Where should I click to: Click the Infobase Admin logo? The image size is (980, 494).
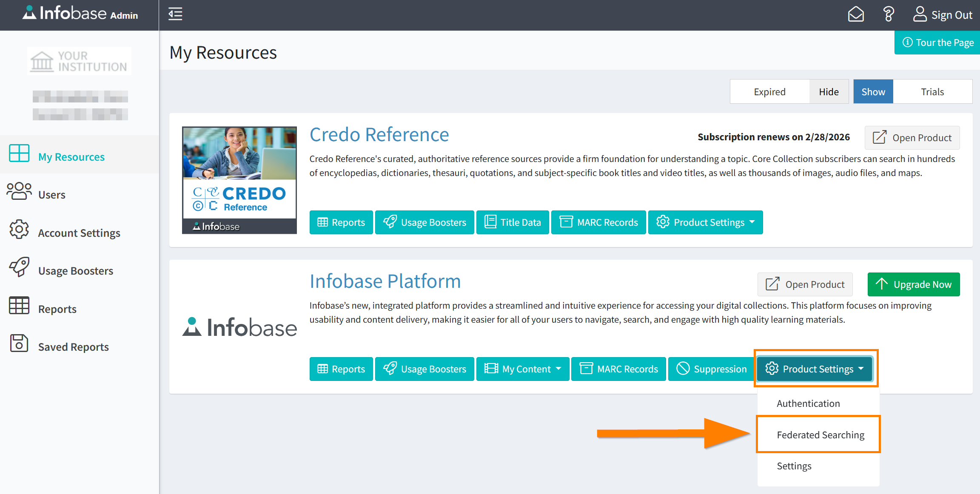pyautogui.click(x=80, y=14)
